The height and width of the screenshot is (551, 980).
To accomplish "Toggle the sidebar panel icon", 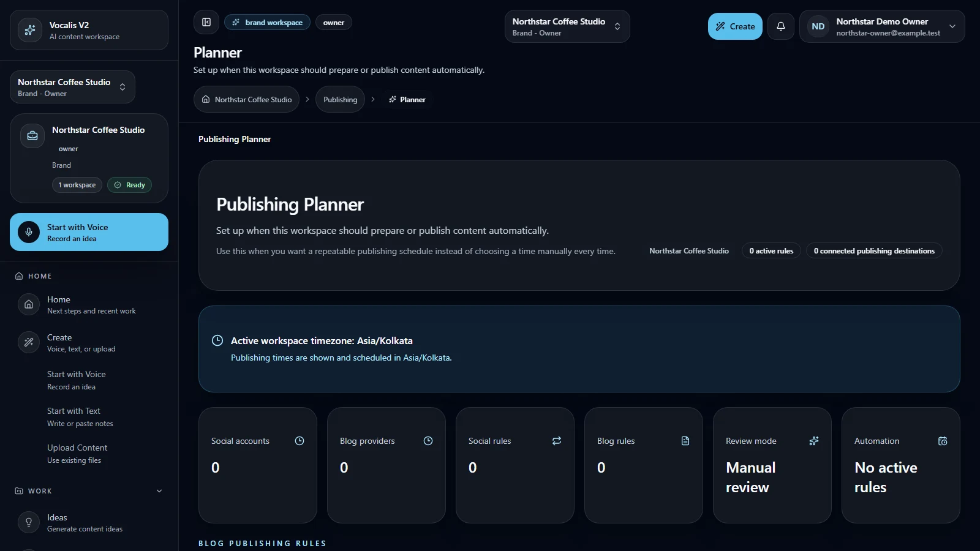I will (x=206, y=23).
